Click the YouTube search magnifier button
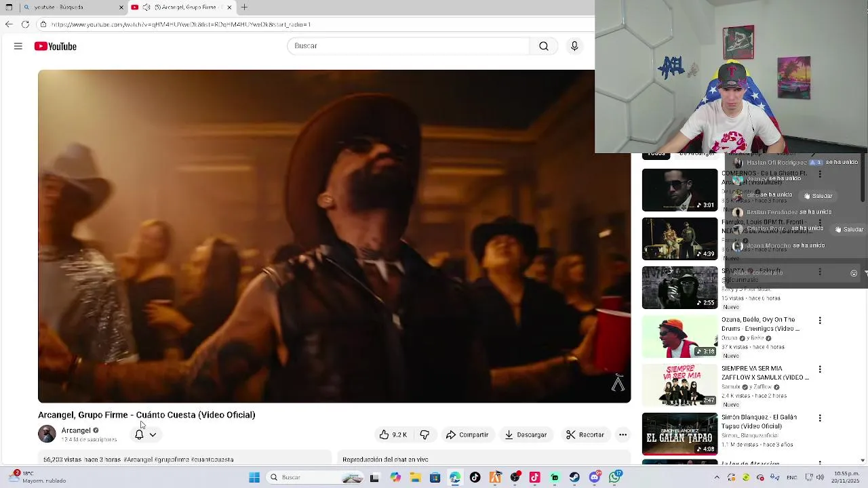 pos(544,46)
